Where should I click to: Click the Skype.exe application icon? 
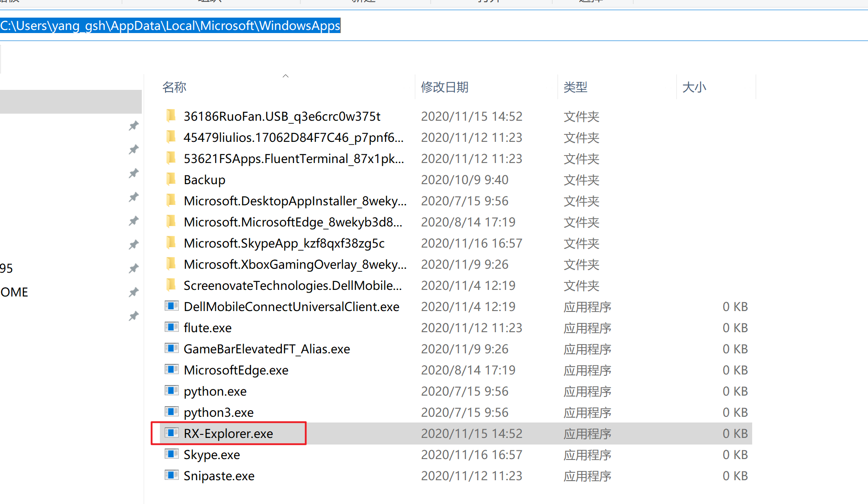click(172, 454)
